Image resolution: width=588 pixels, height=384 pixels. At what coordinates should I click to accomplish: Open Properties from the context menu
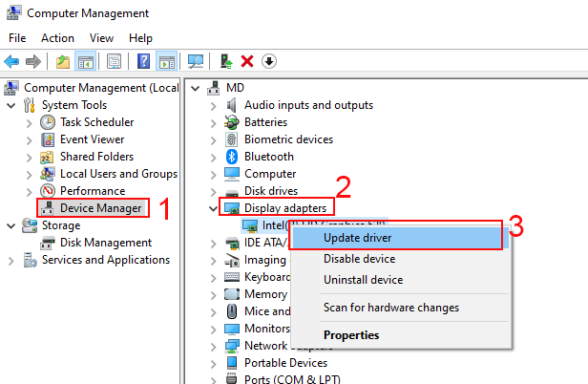pyautogui.click(x=400, y=335)
